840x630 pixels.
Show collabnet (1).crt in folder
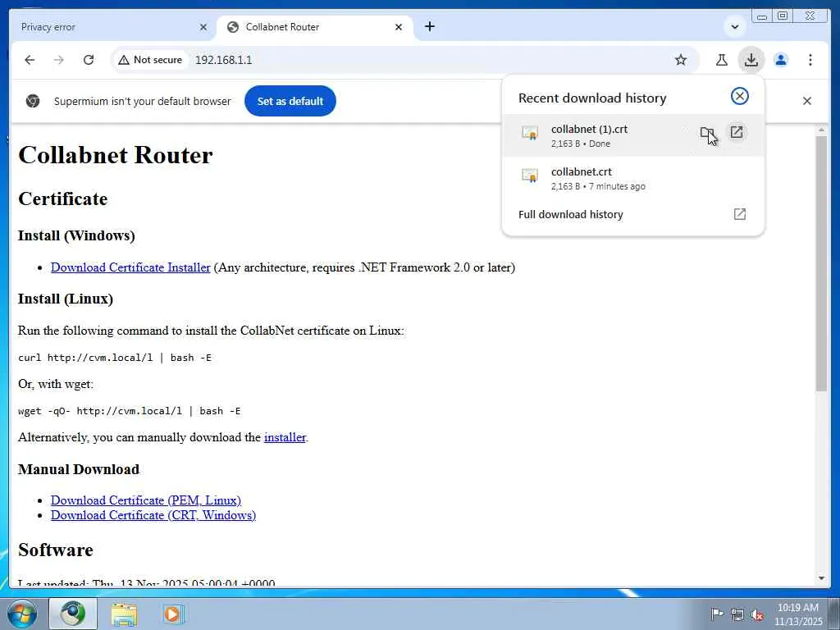(707, 132)
